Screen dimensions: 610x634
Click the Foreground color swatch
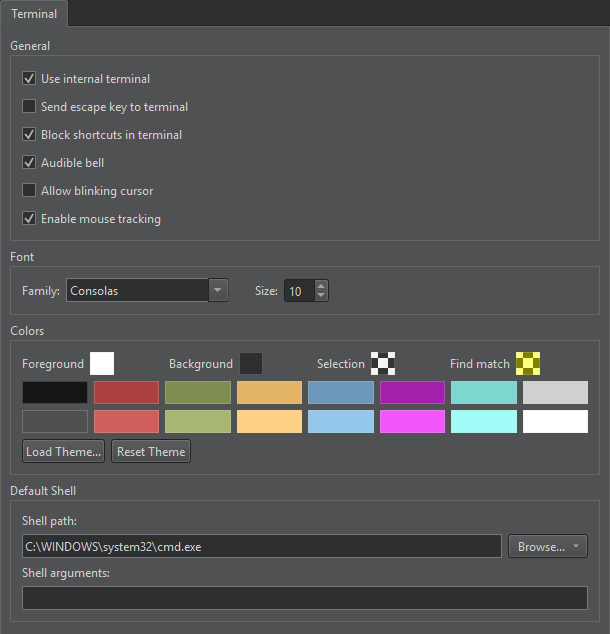102,363
